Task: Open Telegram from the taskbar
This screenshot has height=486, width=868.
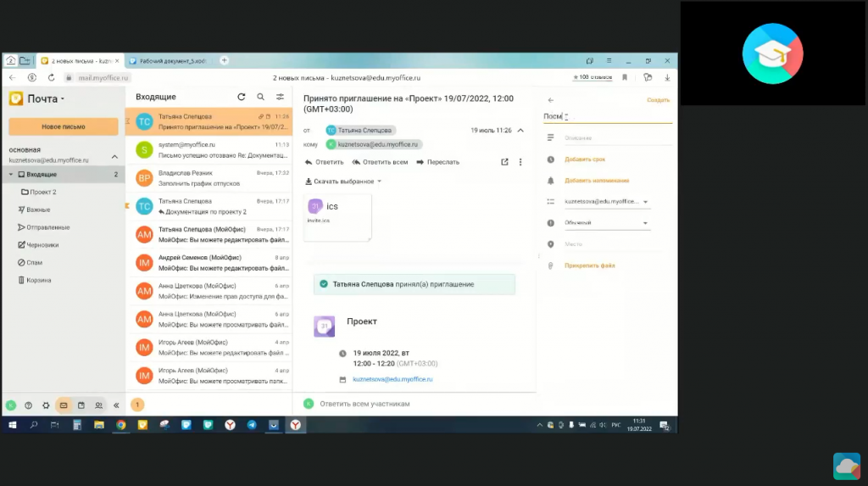Action: [252, 425]
